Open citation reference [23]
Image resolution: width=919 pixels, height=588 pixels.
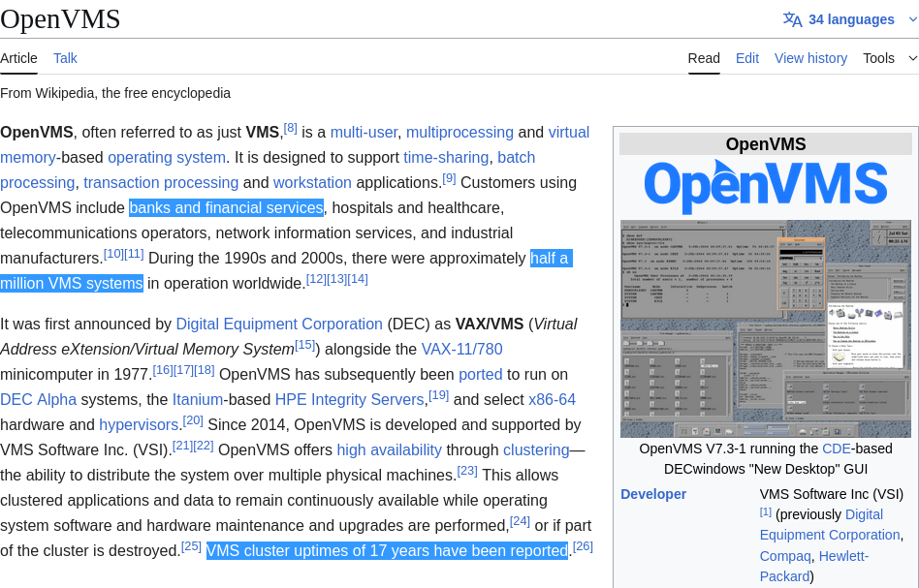(x=467, y=471)
